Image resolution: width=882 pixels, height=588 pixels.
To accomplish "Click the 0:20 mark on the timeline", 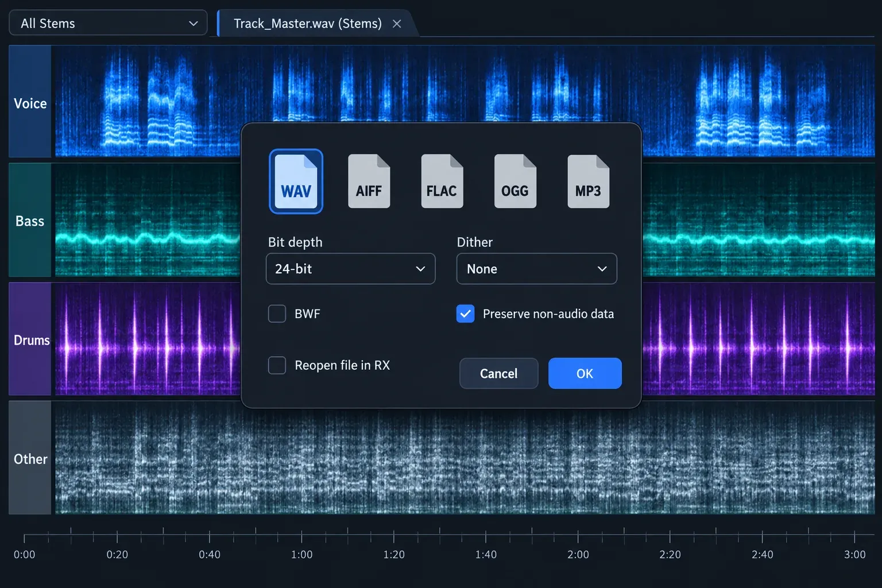I will (x=117, y=554).
